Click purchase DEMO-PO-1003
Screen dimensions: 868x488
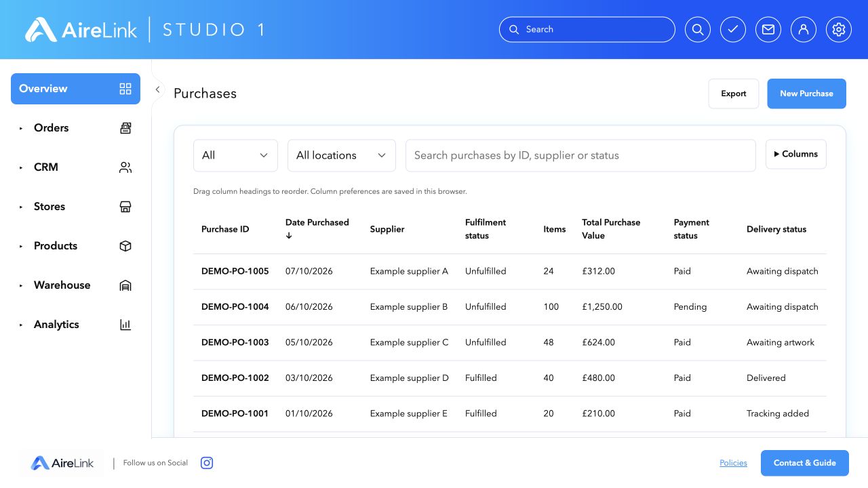click(235, 342)
